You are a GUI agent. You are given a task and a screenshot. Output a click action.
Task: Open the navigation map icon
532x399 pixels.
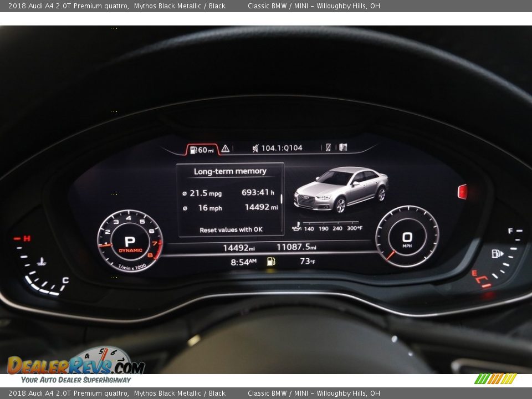point(343,147)
